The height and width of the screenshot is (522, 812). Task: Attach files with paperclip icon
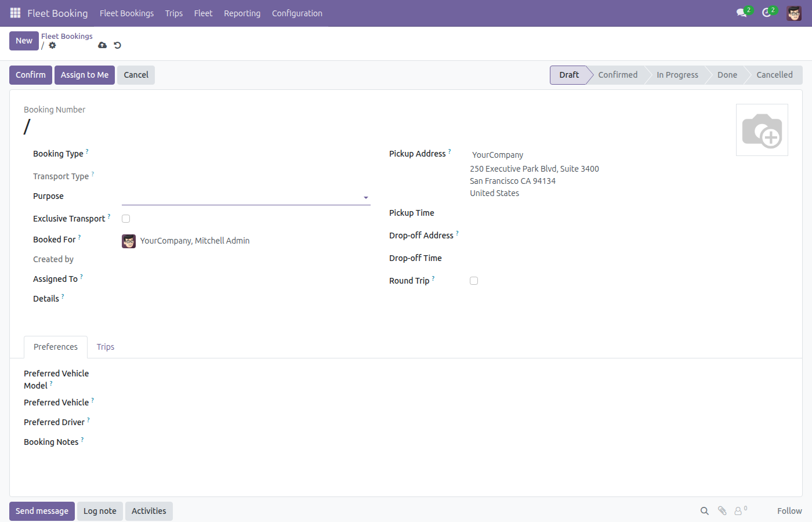click(722, 511)
